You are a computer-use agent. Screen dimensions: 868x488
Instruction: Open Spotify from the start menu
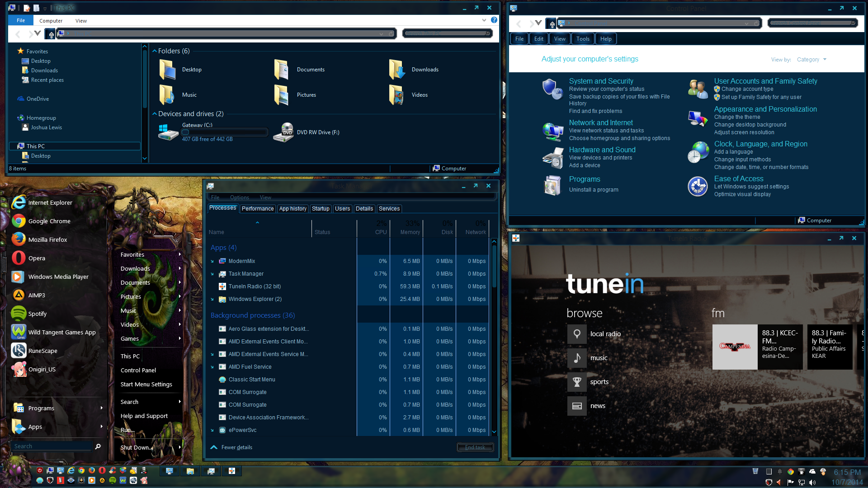pos(37,314)
